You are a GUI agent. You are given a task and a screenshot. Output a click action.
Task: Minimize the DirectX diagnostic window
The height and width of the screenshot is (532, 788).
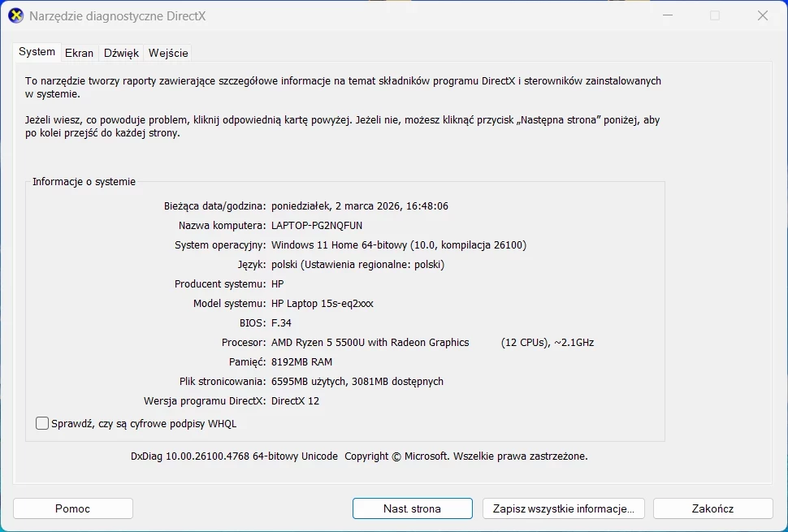pyautogui.click(x=667, y=15)
